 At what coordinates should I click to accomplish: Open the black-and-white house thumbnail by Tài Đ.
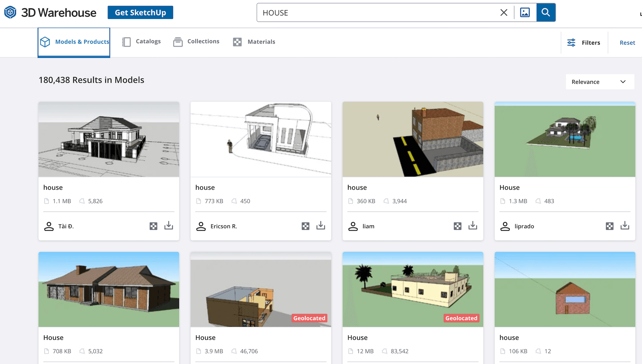point(109,139)
